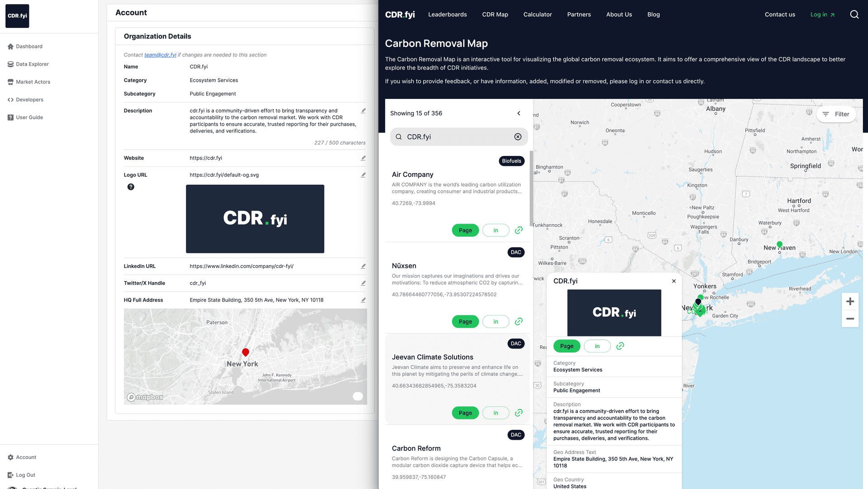Click the CDR.fyi site logo in top navigation
Screen dimensions: 868x489
tap(400, 14)
